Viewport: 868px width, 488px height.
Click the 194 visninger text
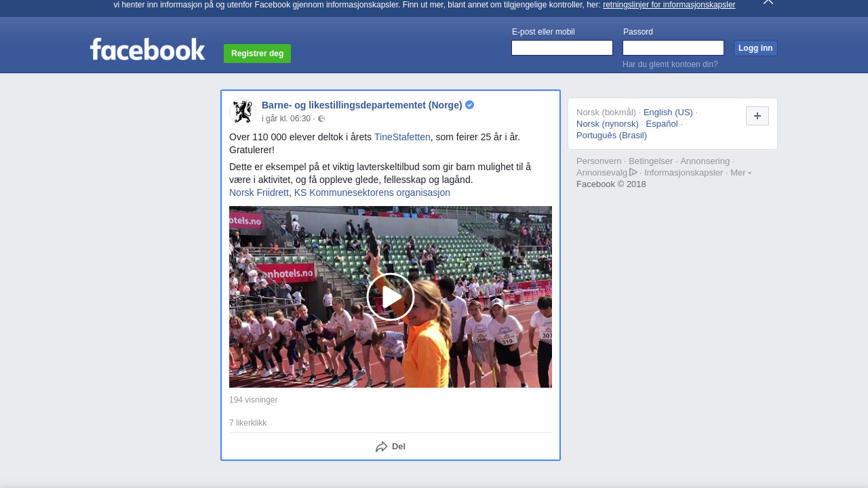(254, 400)
